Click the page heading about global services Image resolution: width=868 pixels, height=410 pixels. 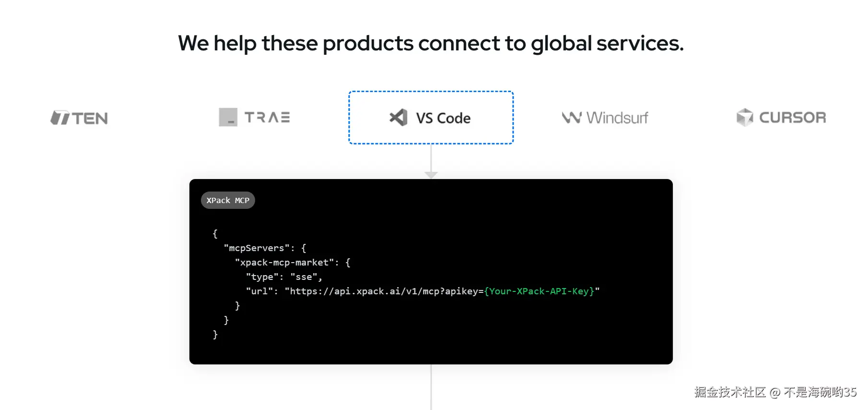(x=431, y=43)
